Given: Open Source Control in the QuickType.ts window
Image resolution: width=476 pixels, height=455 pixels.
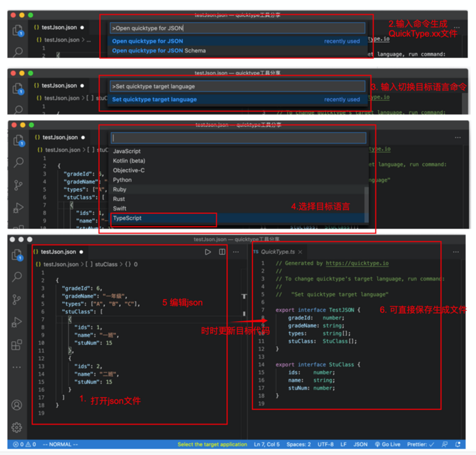Looking at the screenshot, I should [17, 300].
